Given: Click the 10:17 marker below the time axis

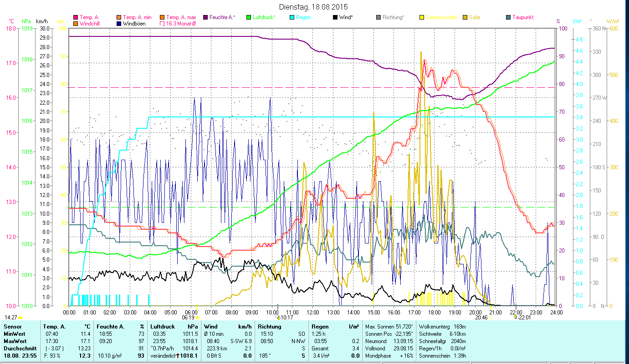Looking at the screenshot, I should coord(286,318).
